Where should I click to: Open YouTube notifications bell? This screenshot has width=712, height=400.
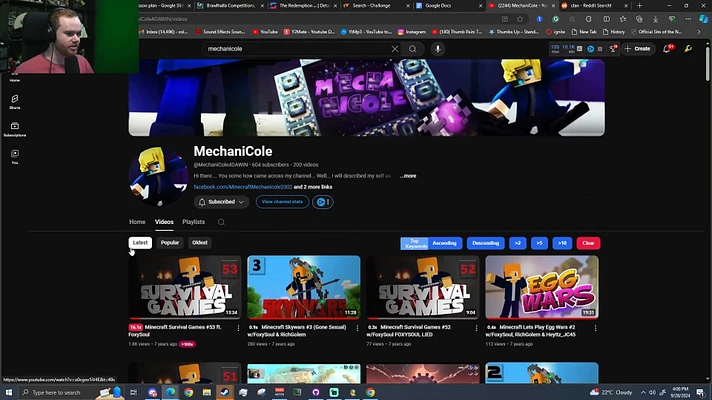(x=667, y=49)
